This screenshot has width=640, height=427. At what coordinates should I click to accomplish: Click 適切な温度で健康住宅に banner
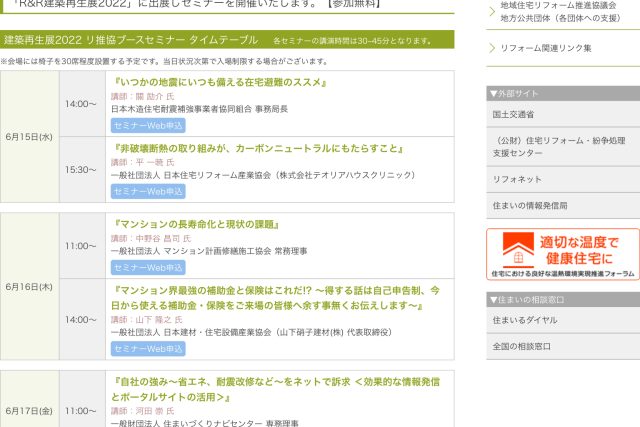[x=563, y=254]
